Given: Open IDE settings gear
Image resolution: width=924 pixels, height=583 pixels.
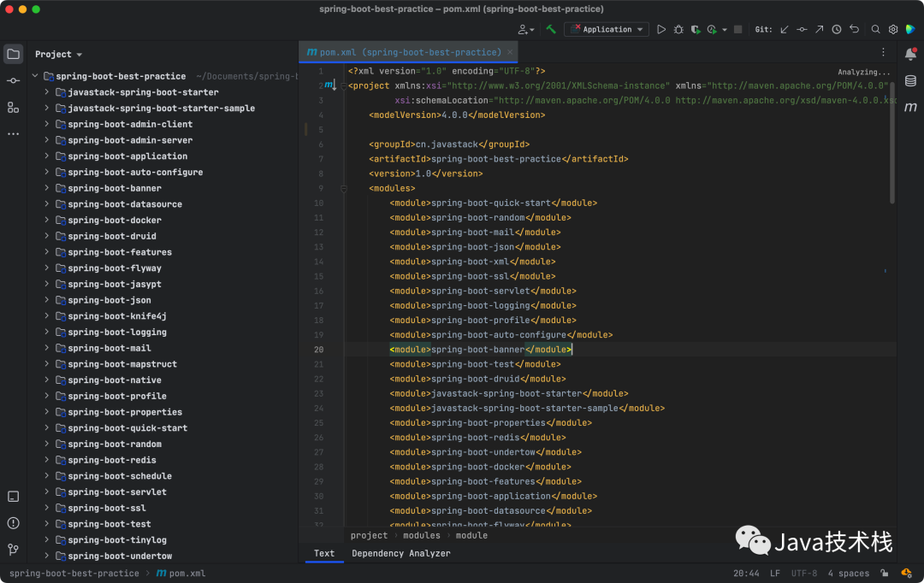Looking at the screenshot, I should click(893, 29).
